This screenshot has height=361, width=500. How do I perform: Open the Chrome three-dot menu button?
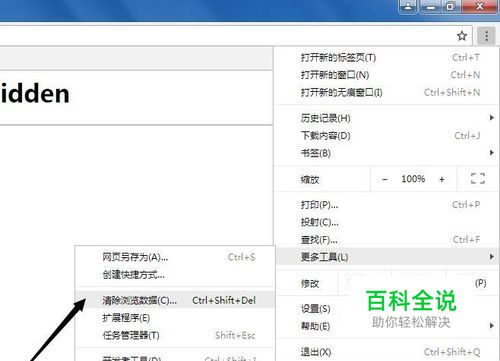pyautogui.click(x=486, y=36)
